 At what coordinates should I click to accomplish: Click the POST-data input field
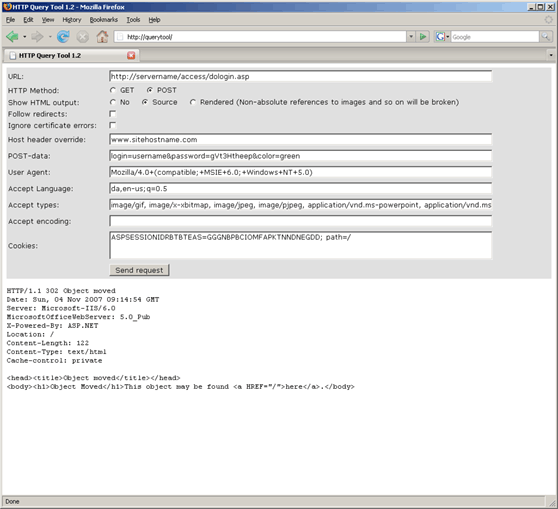tap(300, 156)
